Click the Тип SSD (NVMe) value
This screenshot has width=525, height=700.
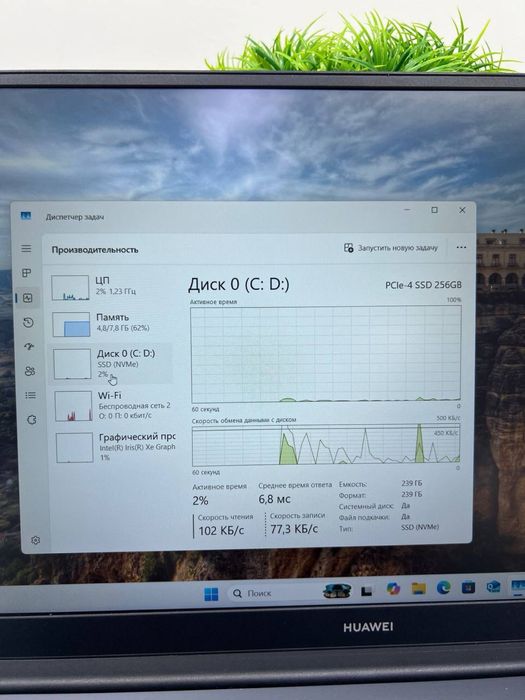click(x=420, y=527)
